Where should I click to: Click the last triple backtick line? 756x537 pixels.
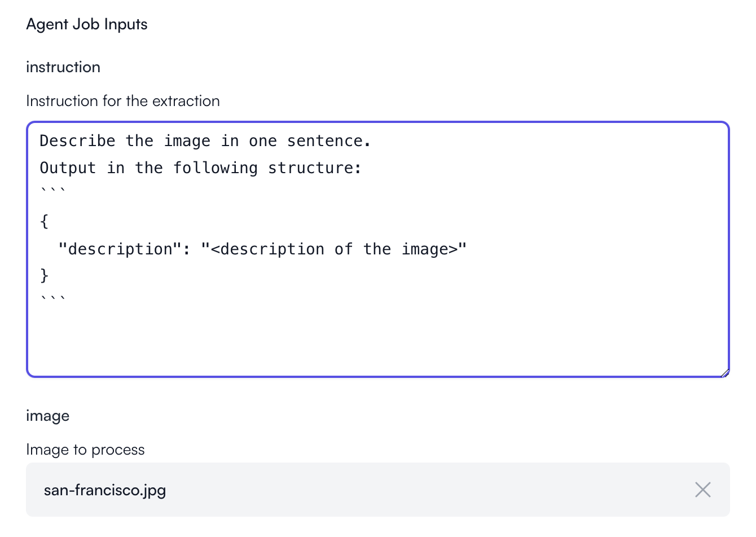[53, 299]
